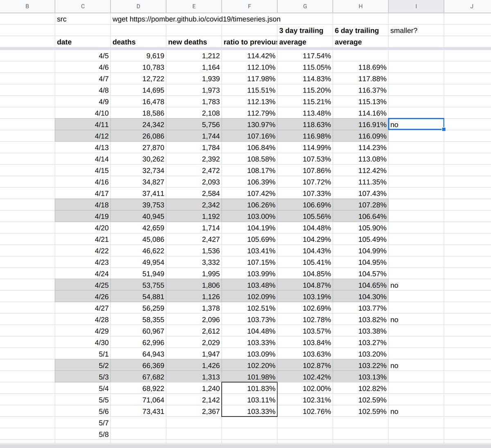Viewport: 491px width, 448px height.
Task: Click ratio cell 106.39%
Action: pos(250,182)
